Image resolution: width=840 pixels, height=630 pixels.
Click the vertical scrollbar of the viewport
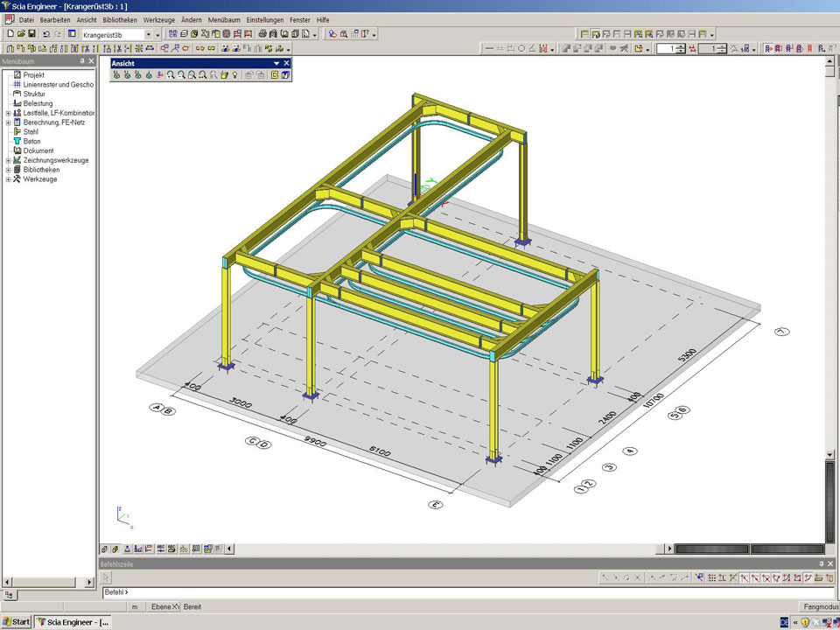tap(829, 262)
